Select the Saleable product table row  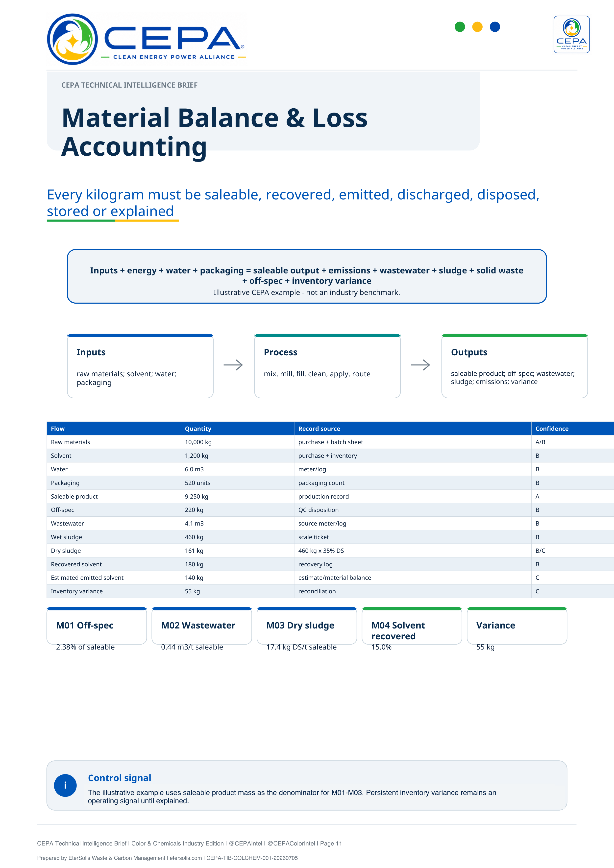[x=330, y=496]
